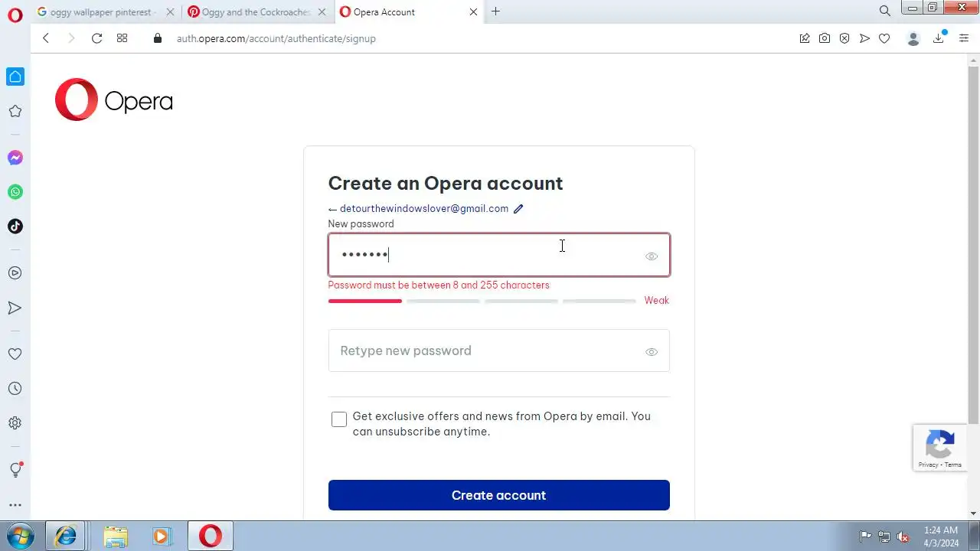Open Windows Explorer folder on taskbar
980x551 pixels.
point(116,536)
